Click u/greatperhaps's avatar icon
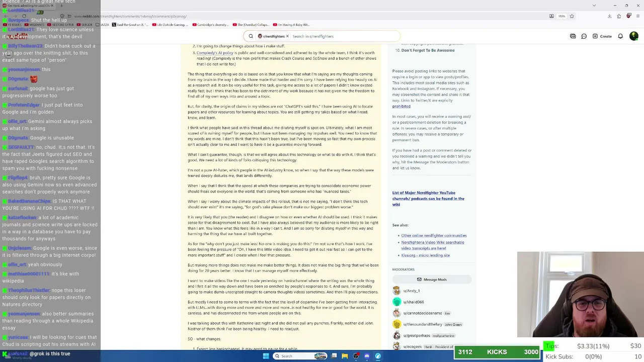Viewport: 644px width, 362px height. tap(396, 335)
